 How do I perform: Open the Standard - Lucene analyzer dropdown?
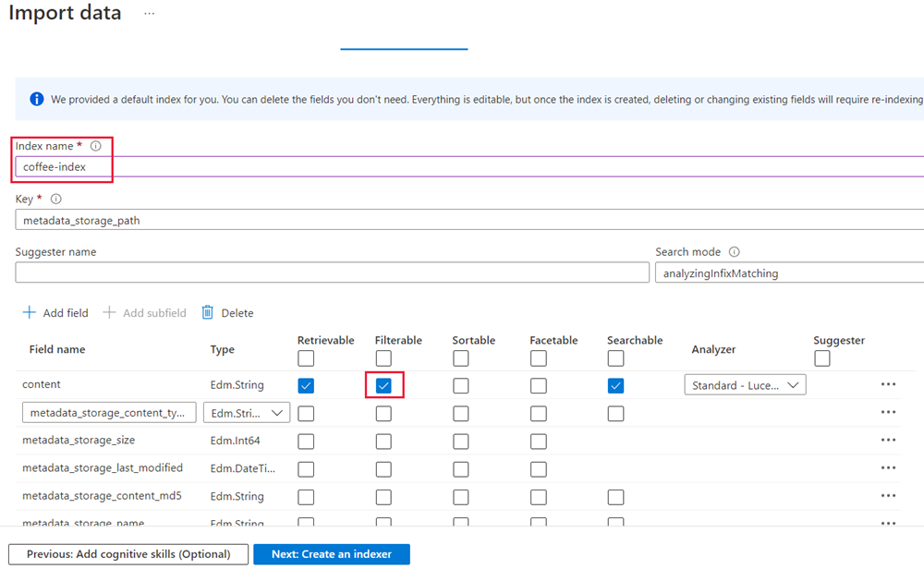(x=745, y=385)
